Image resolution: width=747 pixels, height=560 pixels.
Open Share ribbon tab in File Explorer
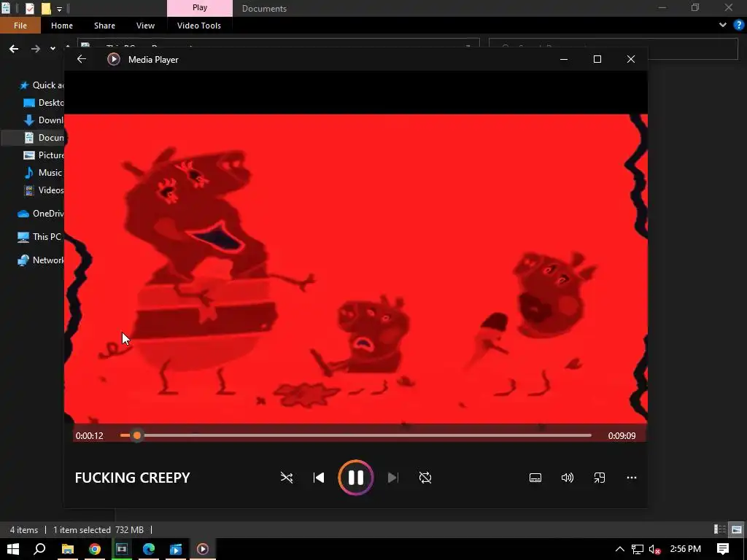coord(104,26)
